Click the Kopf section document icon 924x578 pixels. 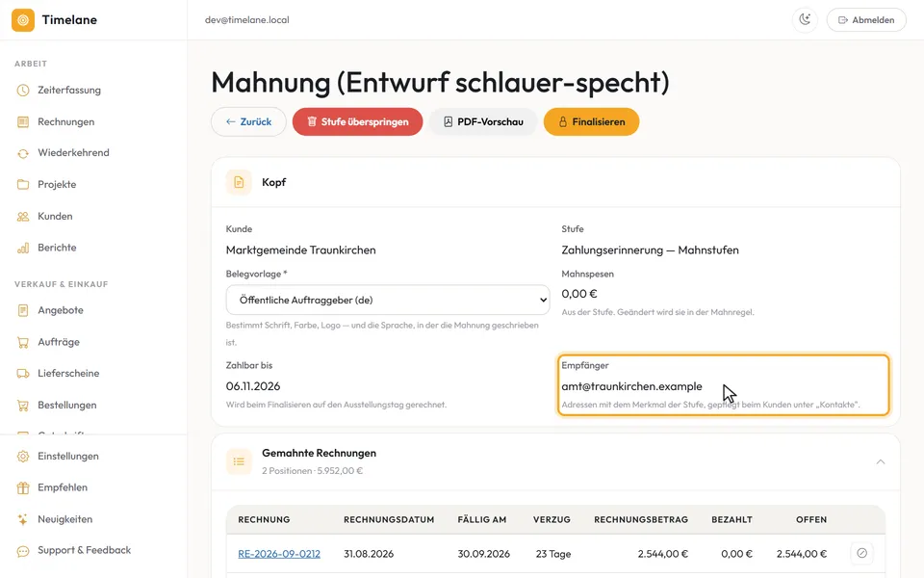[239, 182]
